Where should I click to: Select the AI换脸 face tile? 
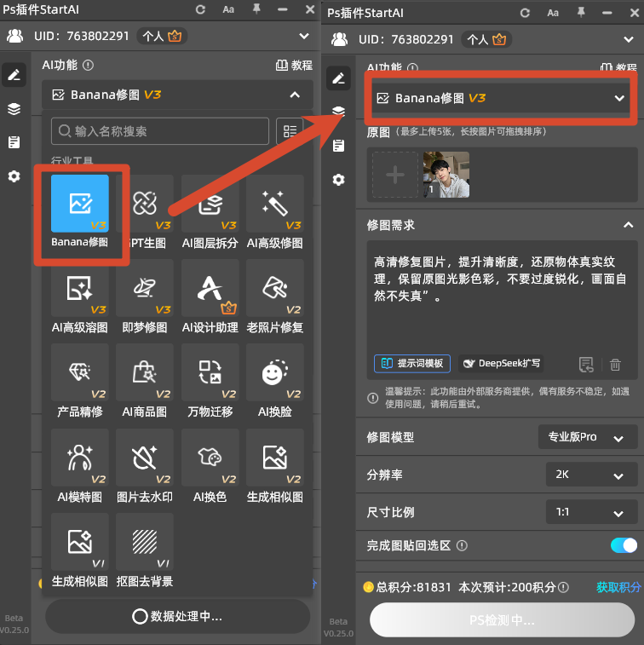click(x=274, y=372)
